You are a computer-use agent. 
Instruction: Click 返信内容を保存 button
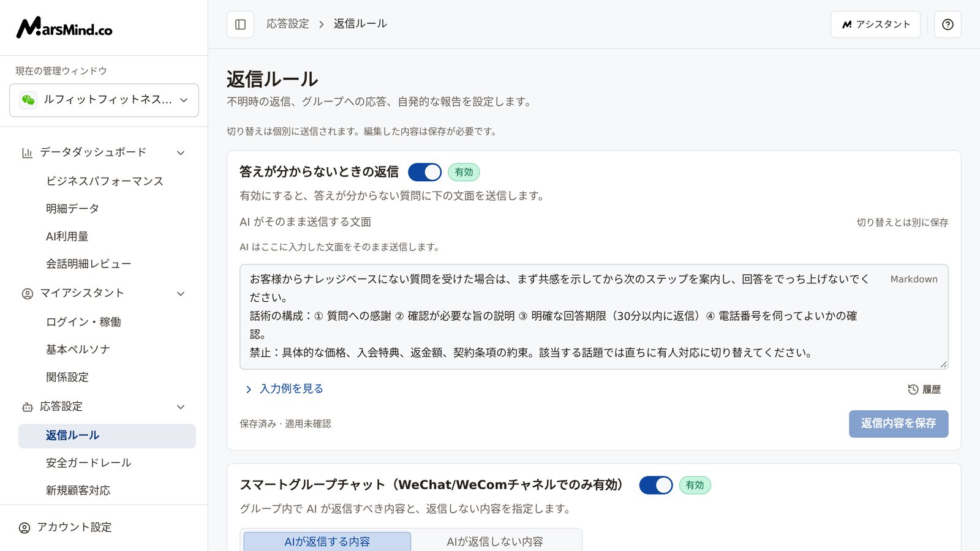point(899,424)
